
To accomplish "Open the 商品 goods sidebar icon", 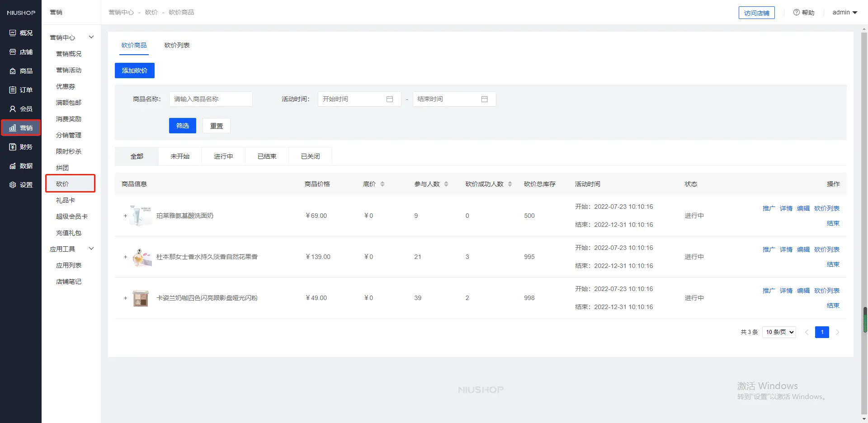I will point(13,71).
